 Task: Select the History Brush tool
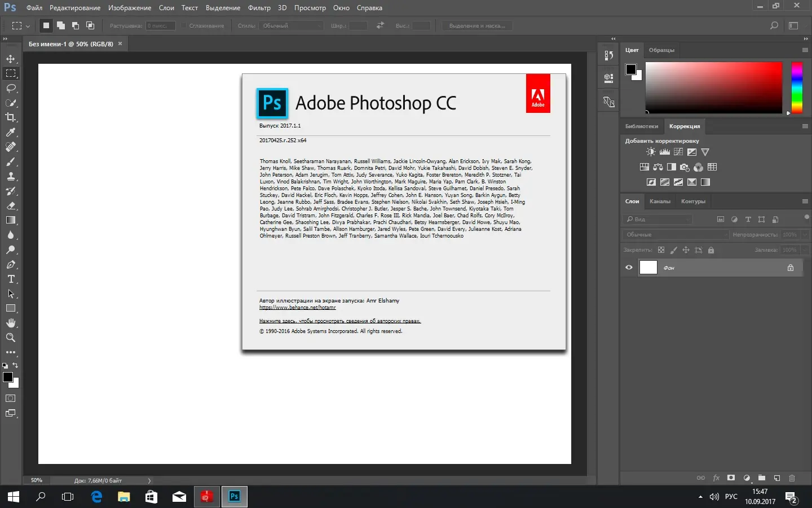pyautogui.click(x=11, y=191)
